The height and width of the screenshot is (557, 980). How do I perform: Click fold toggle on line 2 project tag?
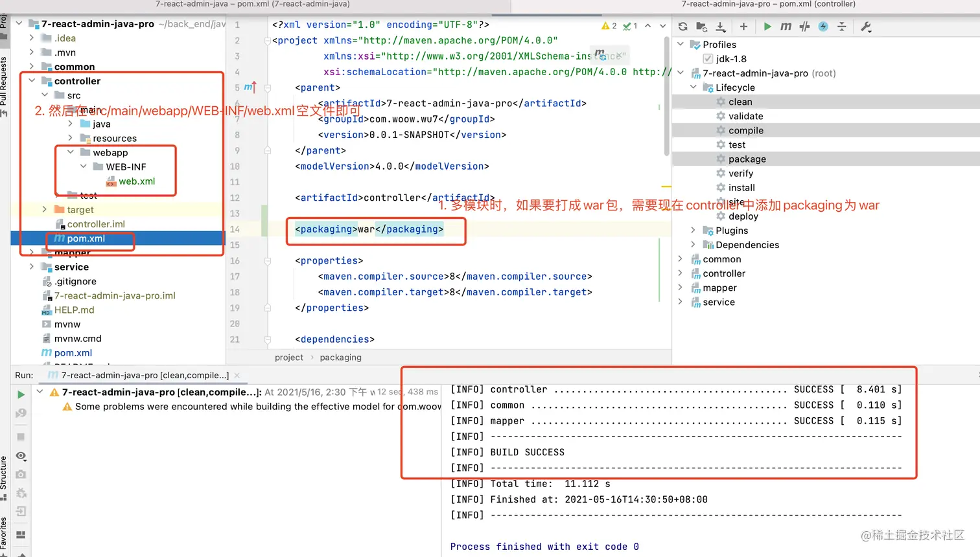tap(267, 41)
